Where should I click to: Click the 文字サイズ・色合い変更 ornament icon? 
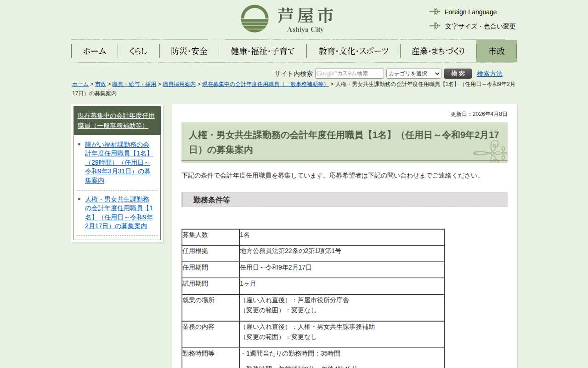[435, 26]
